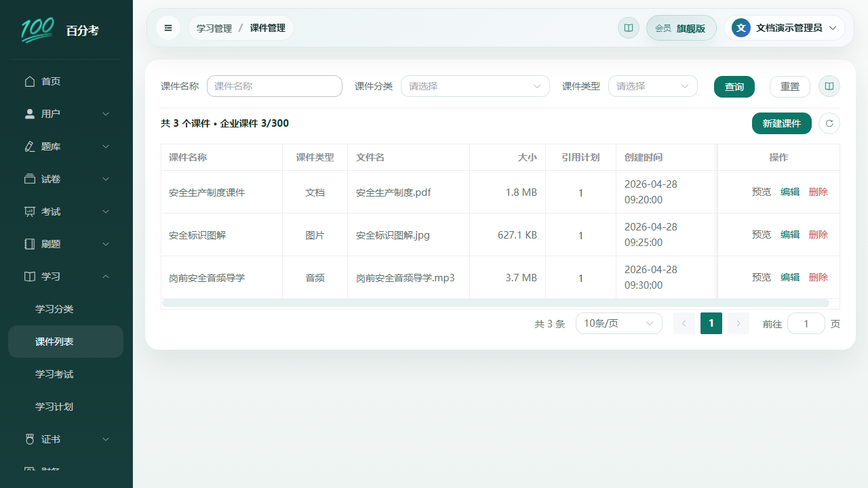The width and height of the screenshot is (868, 488).
Task: Toggle the hamburger sidebar collapse icon
Action: (x=168, y=28)
